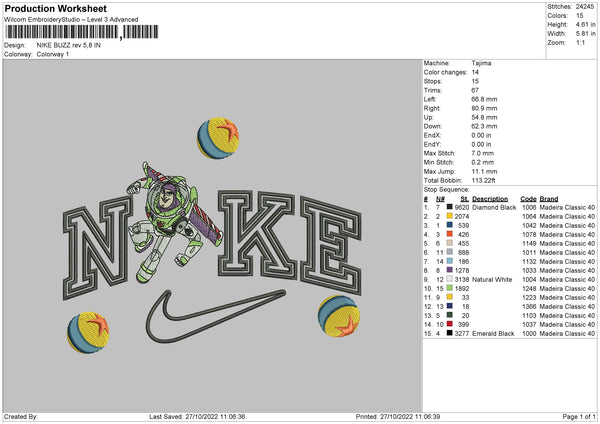Click the 'Production Worksheet' heading
This screenshot has width=600, height=424.
(x=55, y=8)
